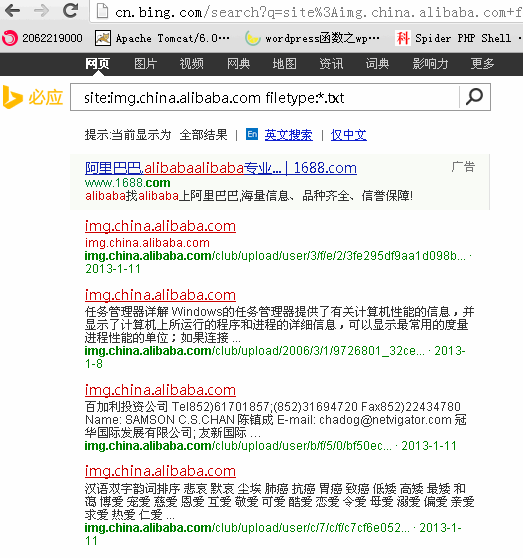Click the magnifier search button
Viewport: 523px width, 558px height.
point(475,97)
